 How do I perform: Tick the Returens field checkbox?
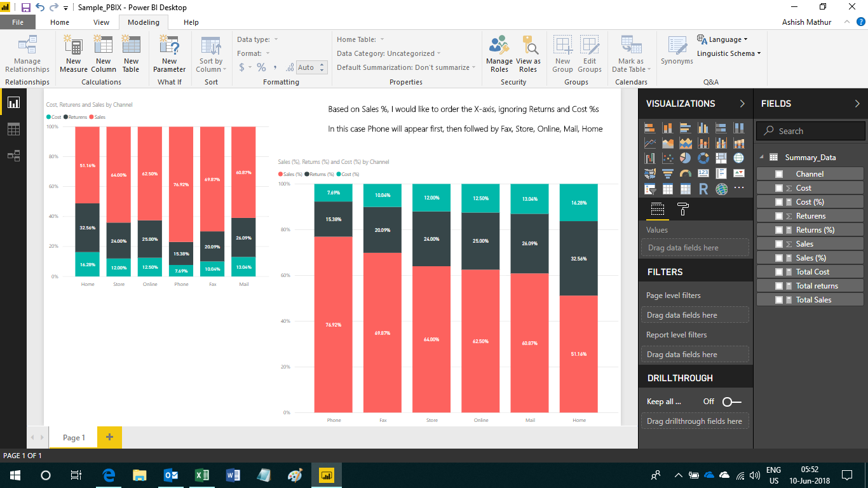point(779,216)
